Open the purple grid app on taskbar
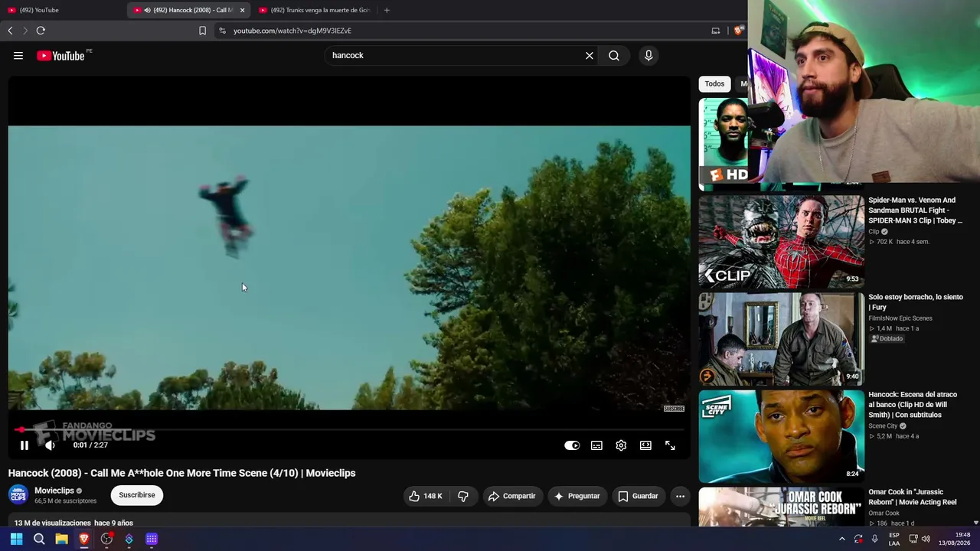 click(152, 539)
